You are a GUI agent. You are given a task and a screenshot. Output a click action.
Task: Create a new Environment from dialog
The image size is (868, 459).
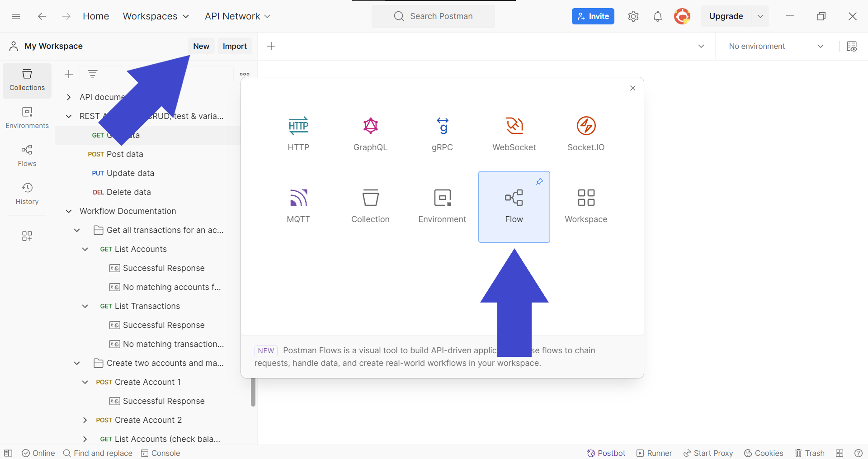click(442, 207)
